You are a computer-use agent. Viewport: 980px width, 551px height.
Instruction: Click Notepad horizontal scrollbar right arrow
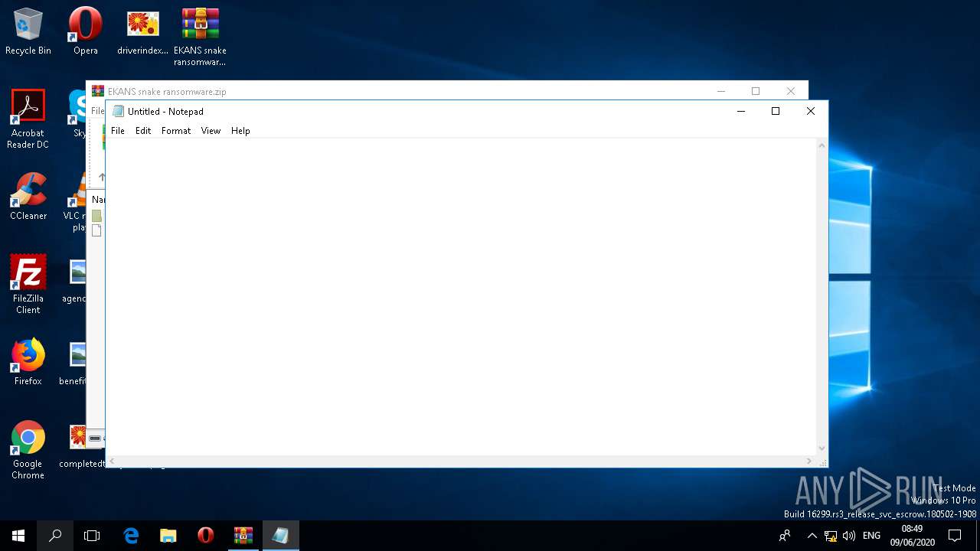(x=809, y=461)
